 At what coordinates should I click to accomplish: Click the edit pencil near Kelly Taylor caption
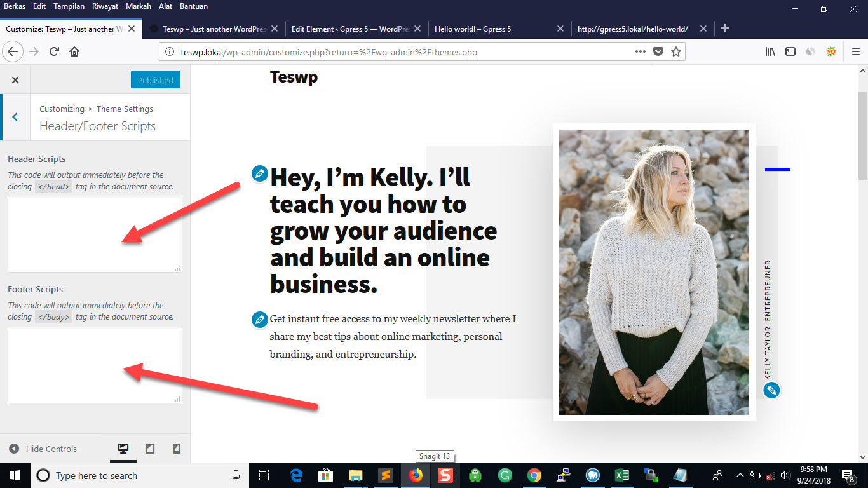tap(771, 390)
